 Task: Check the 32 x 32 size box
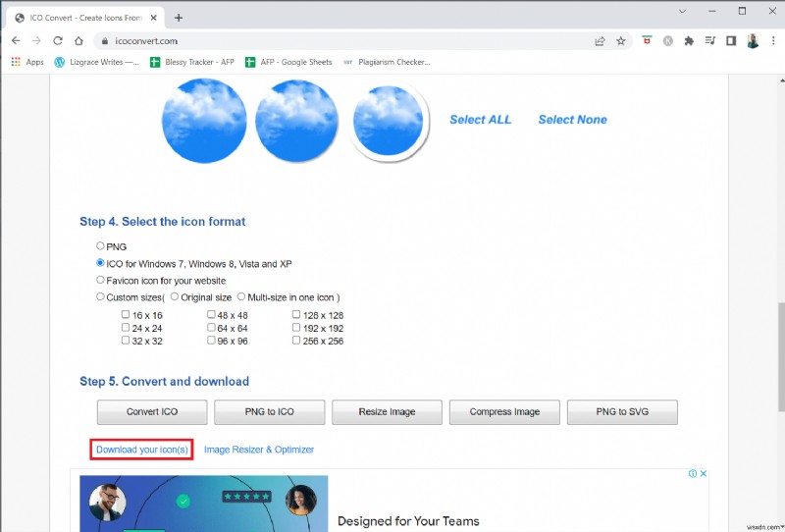pos(126,341)
